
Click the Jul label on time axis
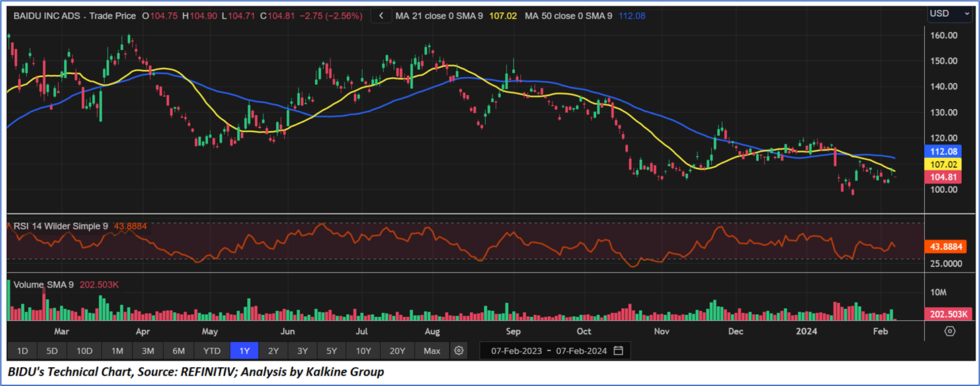click(x=361, y=332)
